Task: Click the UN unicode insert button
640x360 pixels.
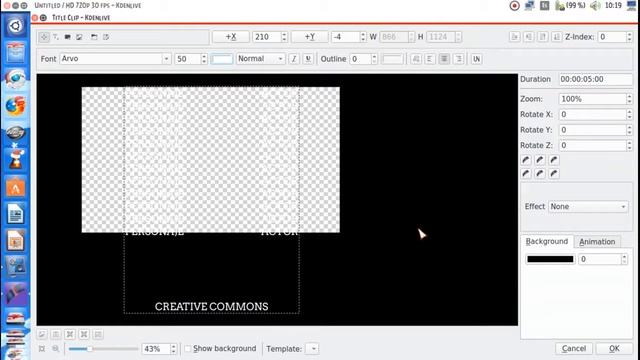Action: tap(476, 59)
